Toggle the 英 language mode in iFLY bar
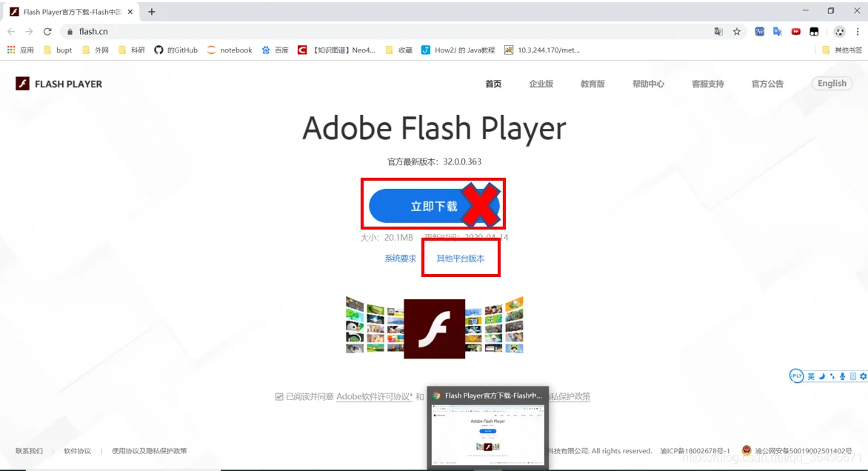The image size is (868, 471). 811,376
